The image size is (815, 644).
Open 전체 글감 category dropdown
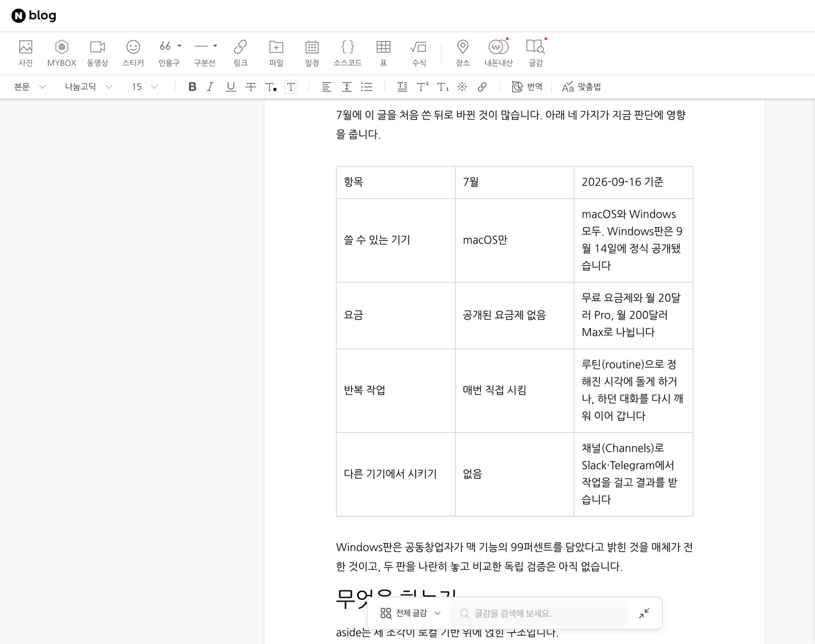point(411,613)
